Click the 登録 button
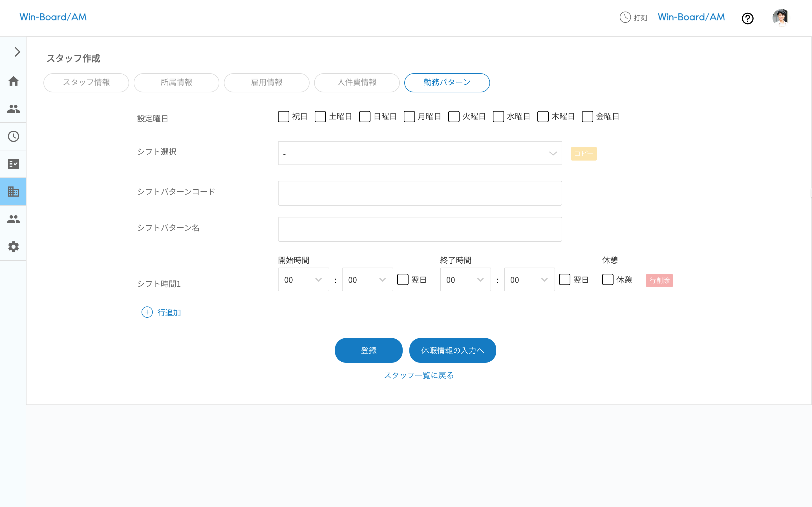 (369, 350)
